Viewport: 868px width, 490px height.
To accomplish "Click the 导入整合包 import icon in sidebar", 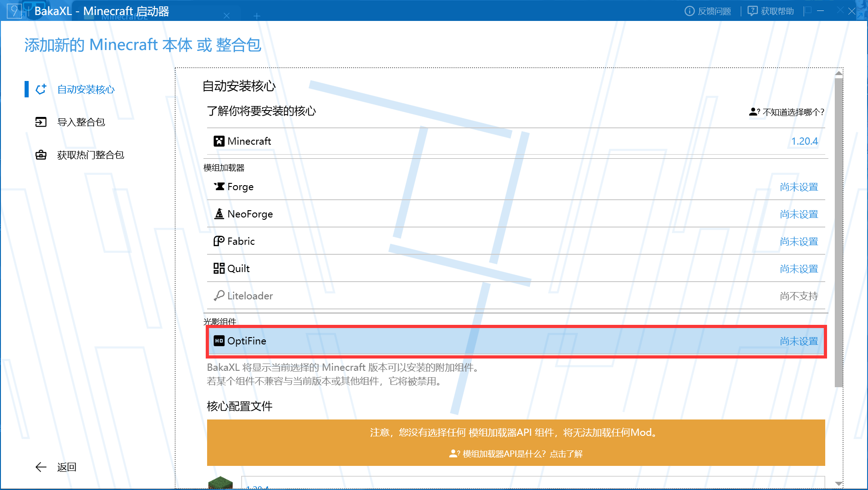I will [x=41, y=122].
